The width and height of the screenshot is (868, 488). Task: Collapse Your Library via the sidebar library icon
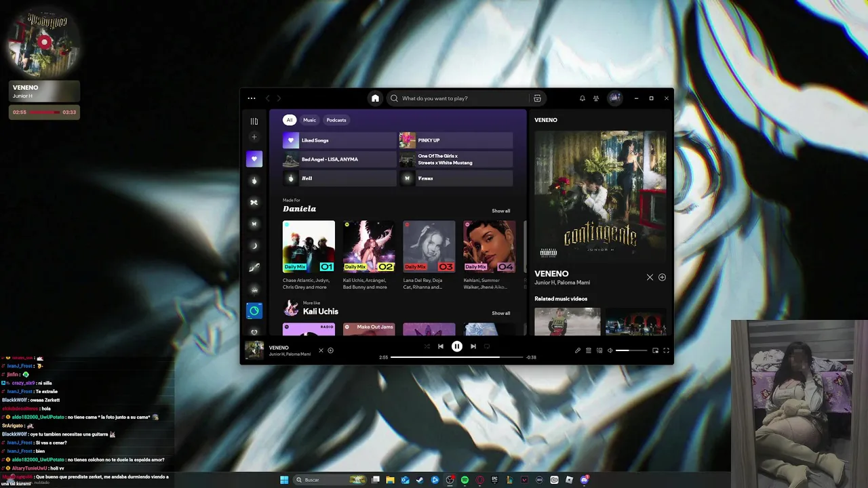[254, 121]
